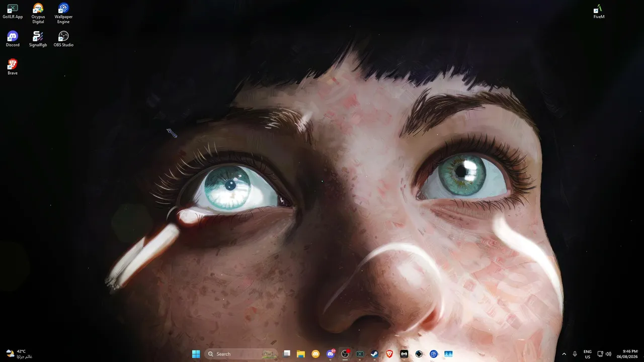The image size is (644, 362).
Task: Open the ENG US language switcher
Action: click(x=588, y=354)
